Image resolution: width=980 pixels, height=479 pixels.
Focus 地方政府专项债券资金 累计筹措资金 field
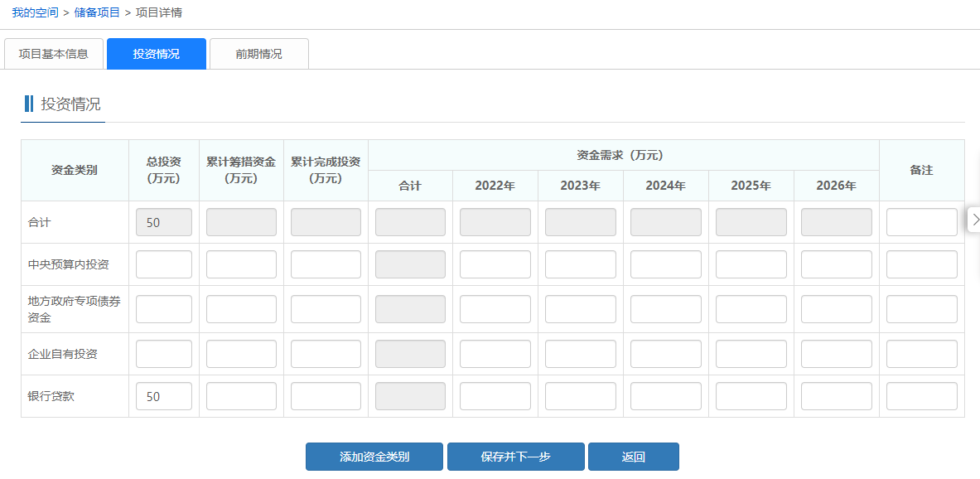241,309
